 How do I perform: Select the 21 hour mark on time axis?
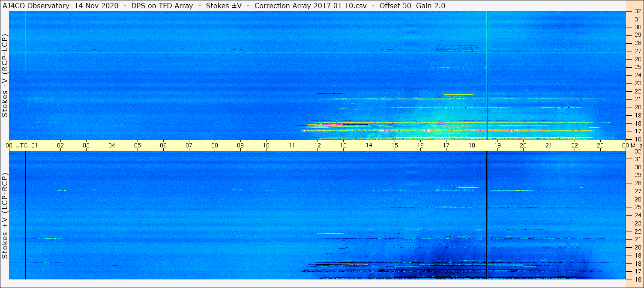coord(549,145)
